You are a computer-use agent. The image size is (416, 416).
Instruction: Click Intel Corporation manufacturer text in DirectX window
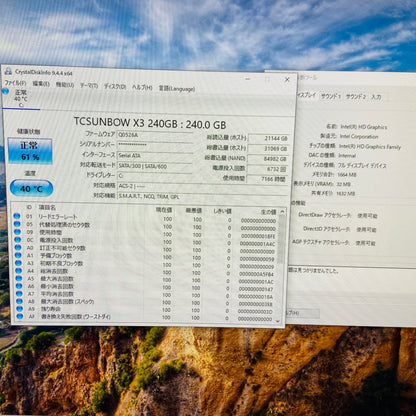359,136
